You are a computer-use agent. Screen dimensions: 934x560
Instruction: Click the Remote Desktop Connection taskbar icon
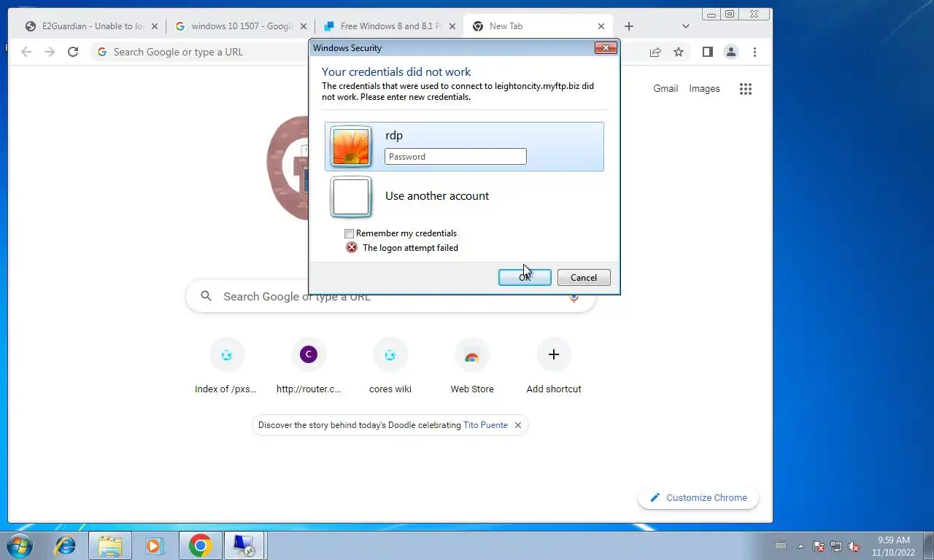coord(244,545)
